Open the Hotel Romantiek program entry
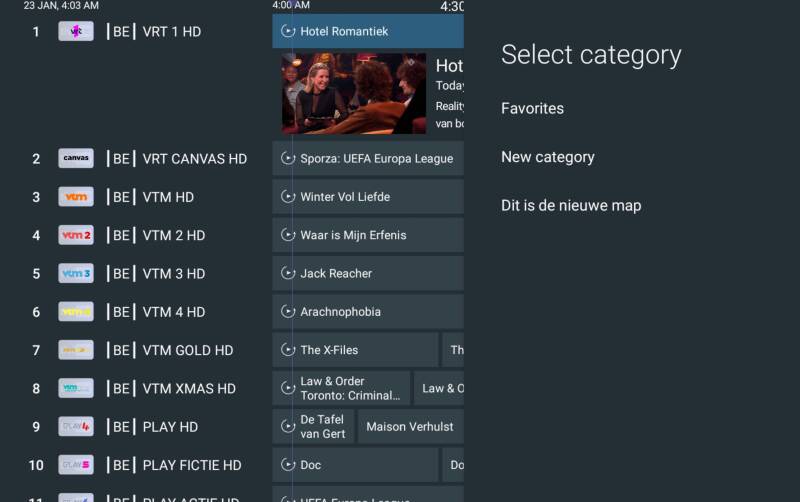 (367, 31)
